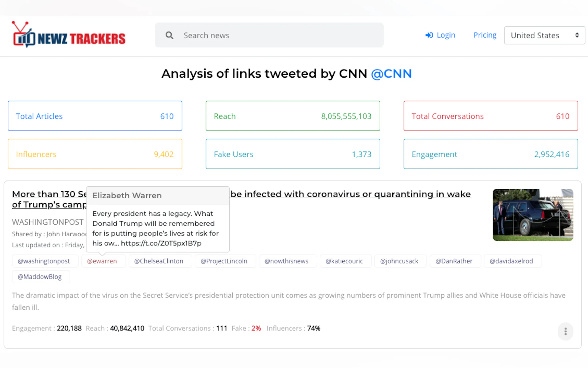Type in the Search news field

[280, 35]
